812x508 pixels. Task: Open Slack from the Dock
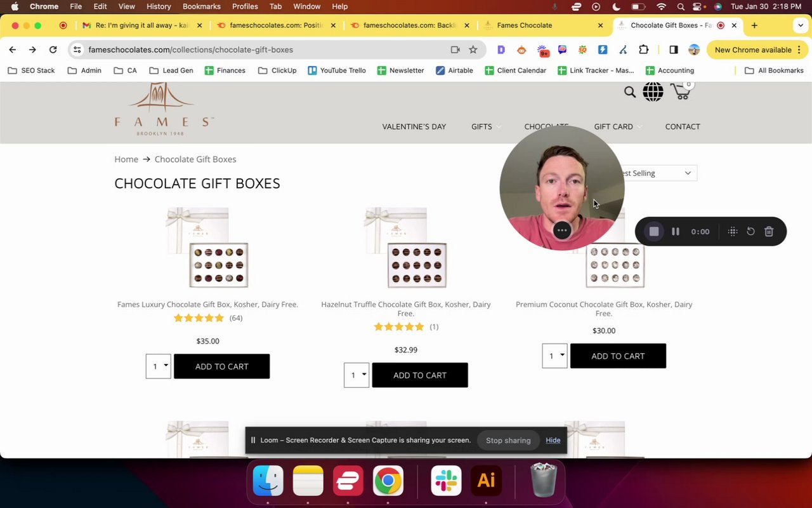pyautogui.click(x=447, y=481)
